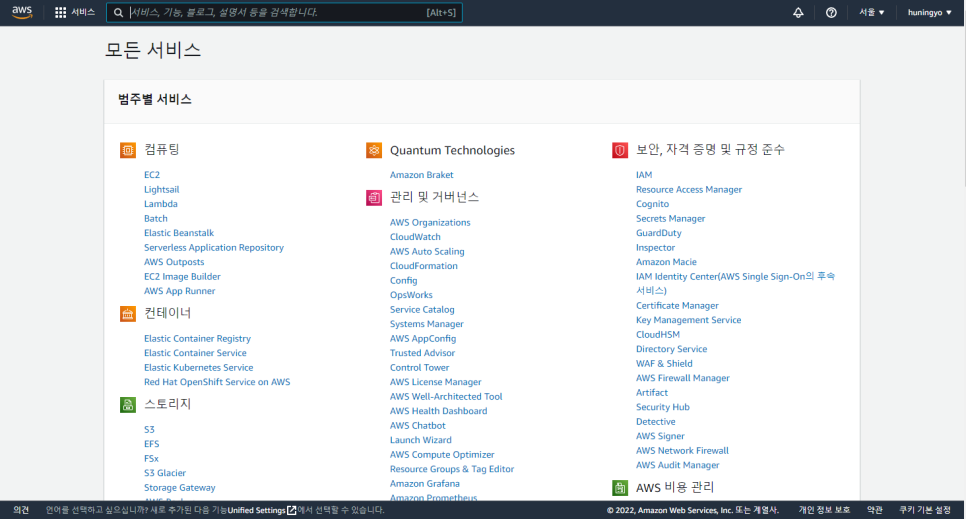Click the search magnifier icon
Image resolution: width=966 pixels, height=519 pixels.
click(118, 12)
